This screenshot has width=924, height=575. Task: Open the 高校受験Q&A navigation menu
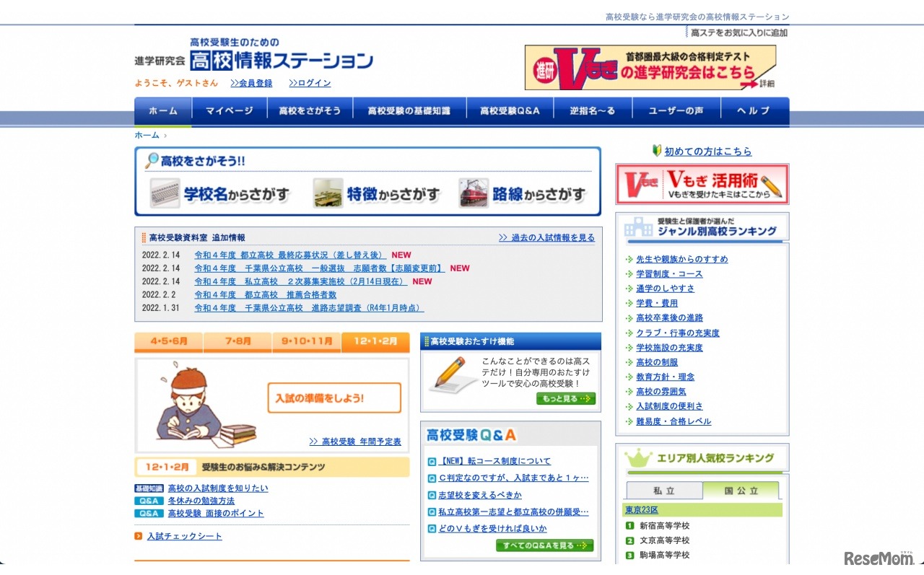(x=510, y=111)
